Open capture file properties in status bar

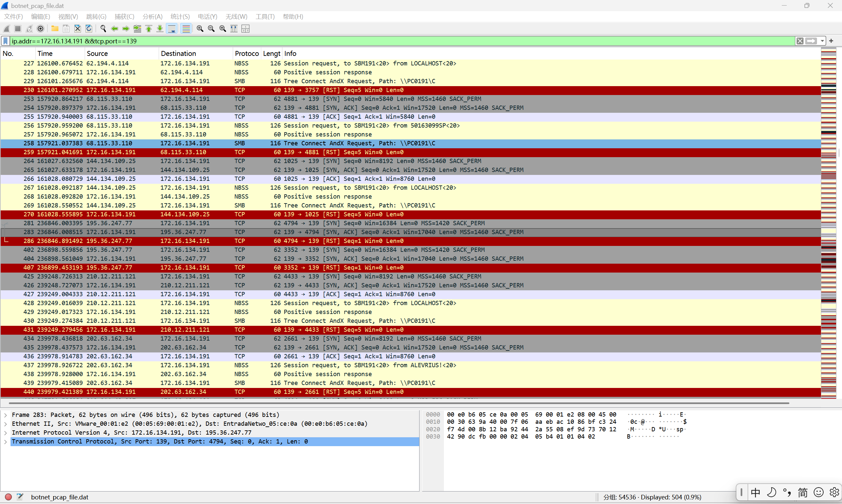20,497
